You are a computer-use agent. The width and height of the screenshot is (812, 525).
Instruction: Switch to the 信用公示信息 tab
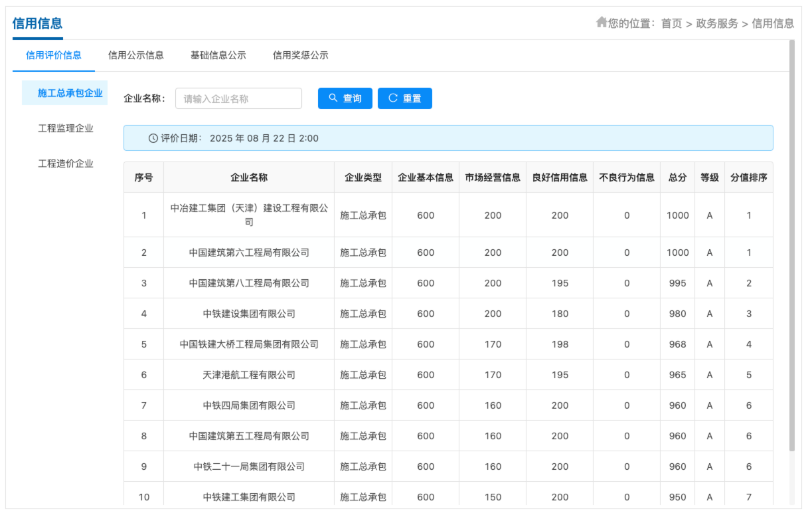pyautogui.click(x=135, y=55)
